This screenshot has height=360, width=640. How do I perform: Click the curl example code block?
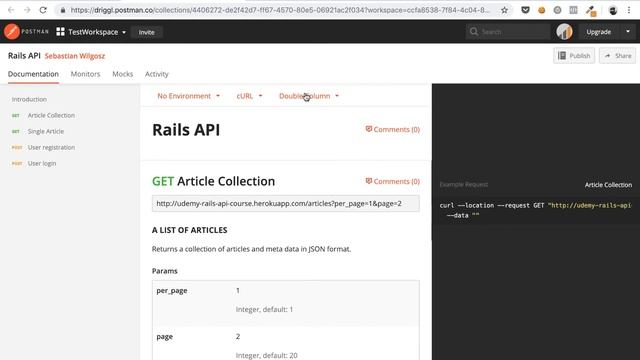(536, 210)
